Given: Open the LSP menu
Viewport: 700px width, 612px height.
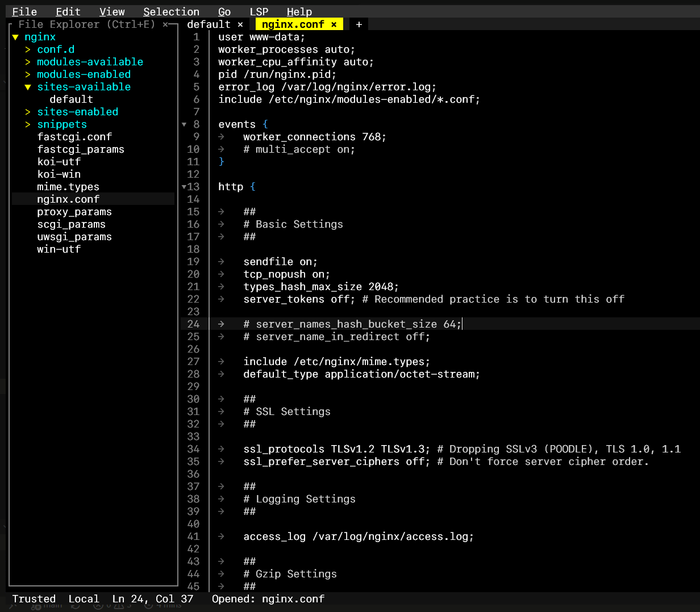Looking at the screenshot, I should (259, 12).
